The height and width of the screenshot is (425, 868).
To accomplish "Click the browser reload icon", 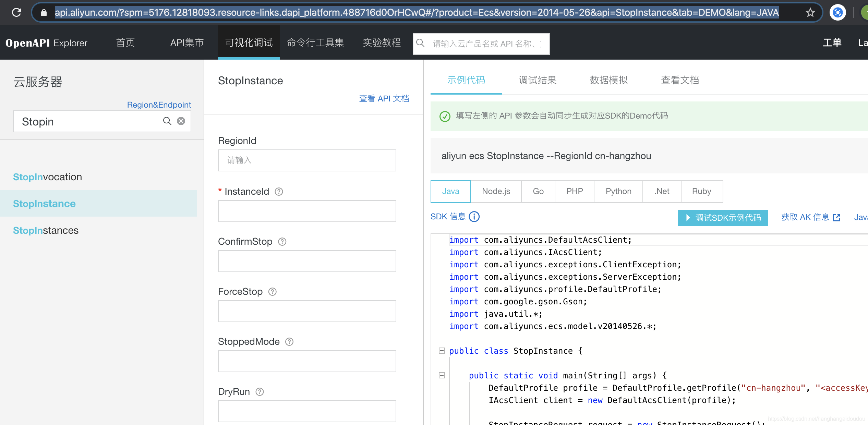I will [16, 13].
